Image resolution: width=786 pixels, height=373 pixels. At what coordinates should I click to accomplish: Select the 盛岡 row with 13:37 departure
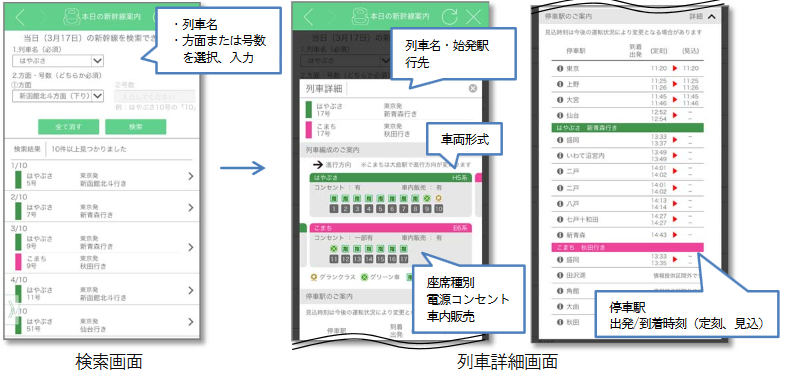(628, 139)
